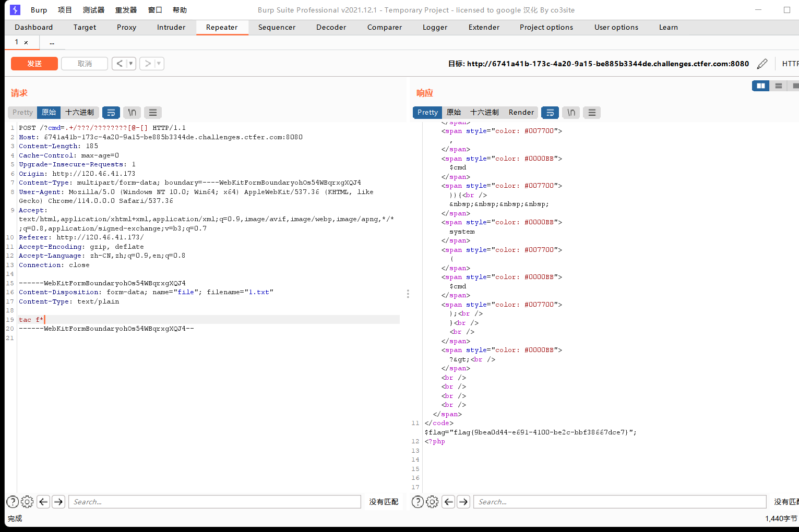
Task: Select the request 十六进制 hex view tab
Action: point(79,112)
